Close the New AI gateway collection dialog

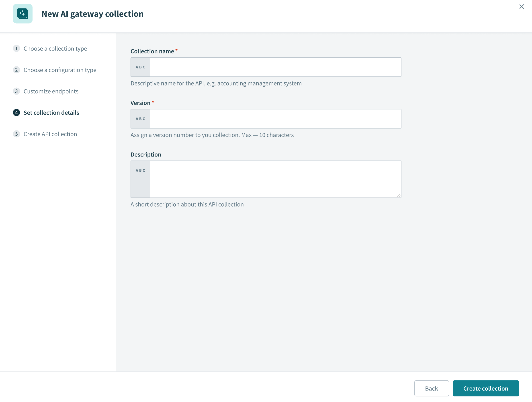pos(521,7)
